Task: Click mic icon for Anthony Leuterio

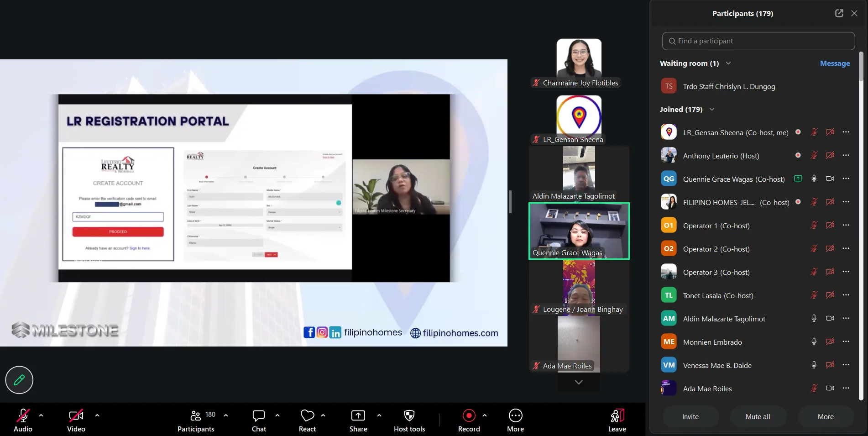Action: click(x=814, y=155)
